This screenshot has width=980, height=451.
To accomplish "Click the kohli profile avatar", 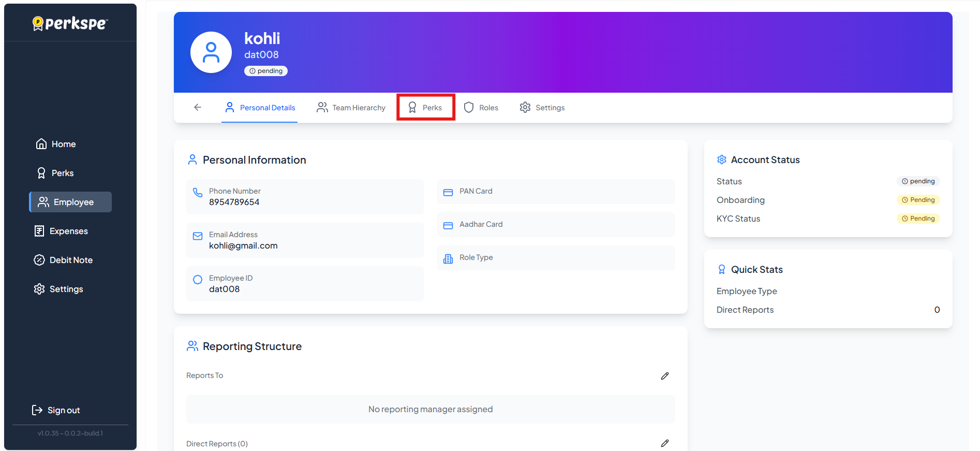I will (x=211, y=52).
